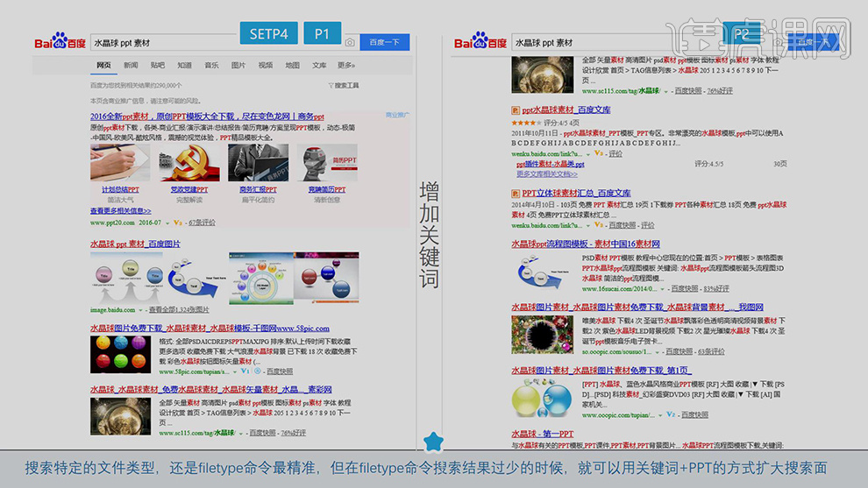Open 更多文库相关文档>> link
The width and height of the screenshot is (868, 488).
547,173
